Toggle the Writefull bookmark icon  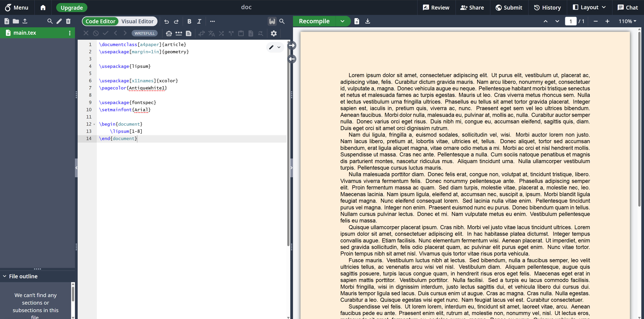272,21
